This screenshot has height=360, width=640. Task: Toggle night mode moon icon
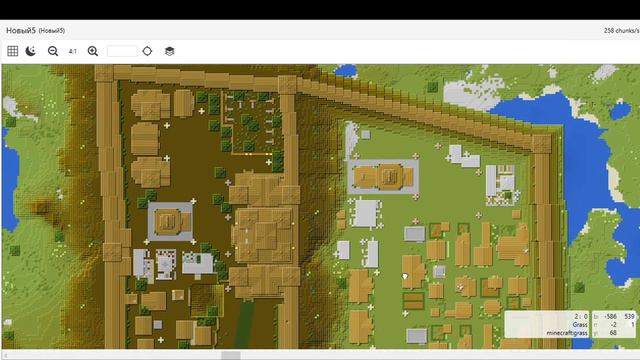(x=31, y=51)
